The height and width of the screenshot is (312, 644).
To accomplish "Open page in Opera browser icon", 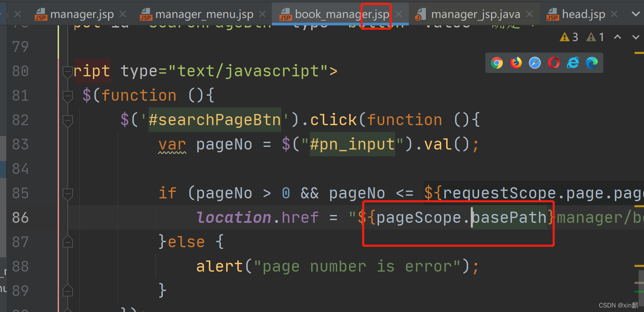I will [x=554, y=63].
